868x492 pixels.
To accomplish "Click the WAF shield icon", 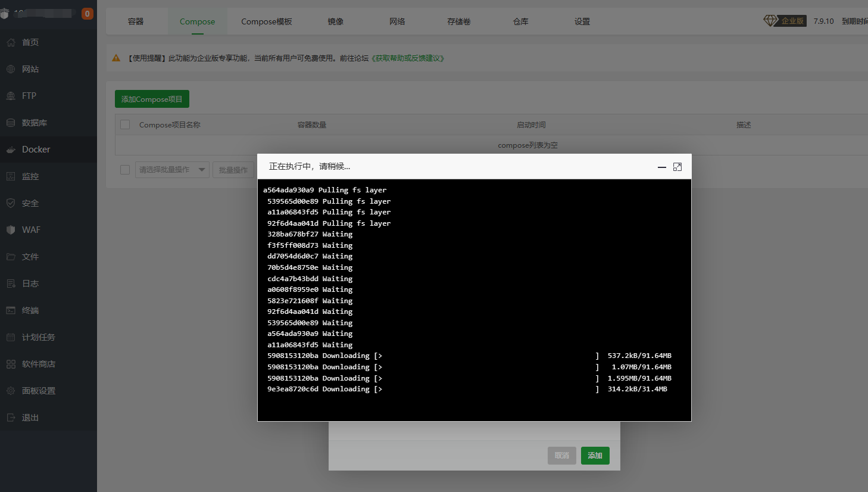I will point(11,230).
